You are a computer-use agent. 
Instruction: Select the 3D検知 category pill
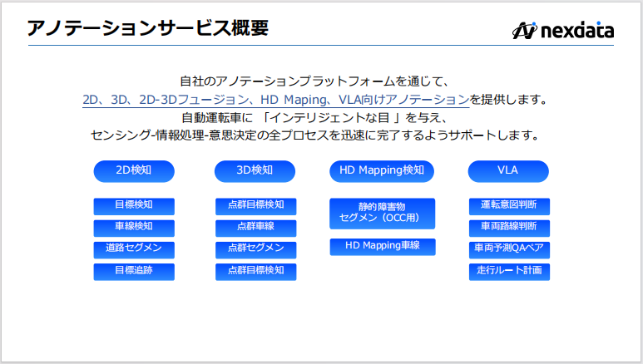click(x=255, y=171)
